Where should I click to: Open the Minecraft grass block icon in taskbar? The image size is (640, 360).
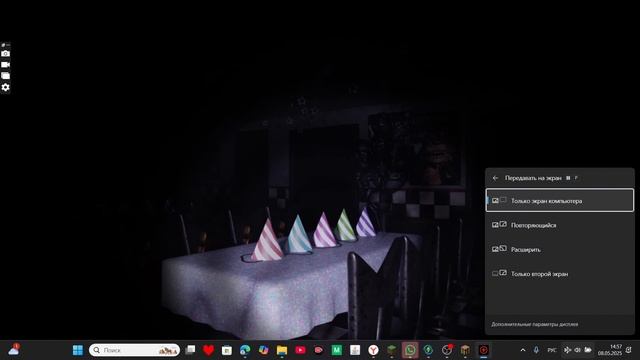pos(392,350)
